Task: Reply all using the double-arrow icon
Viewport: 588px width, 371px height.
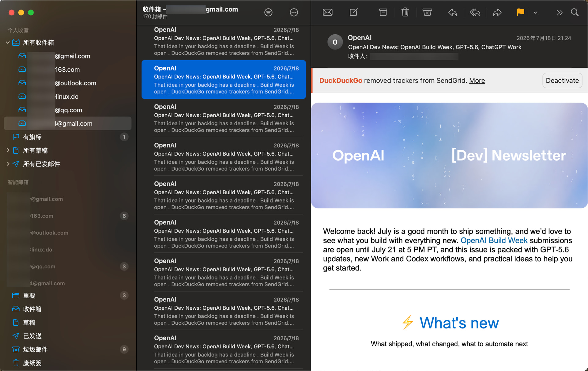Action: coord(475,12)
